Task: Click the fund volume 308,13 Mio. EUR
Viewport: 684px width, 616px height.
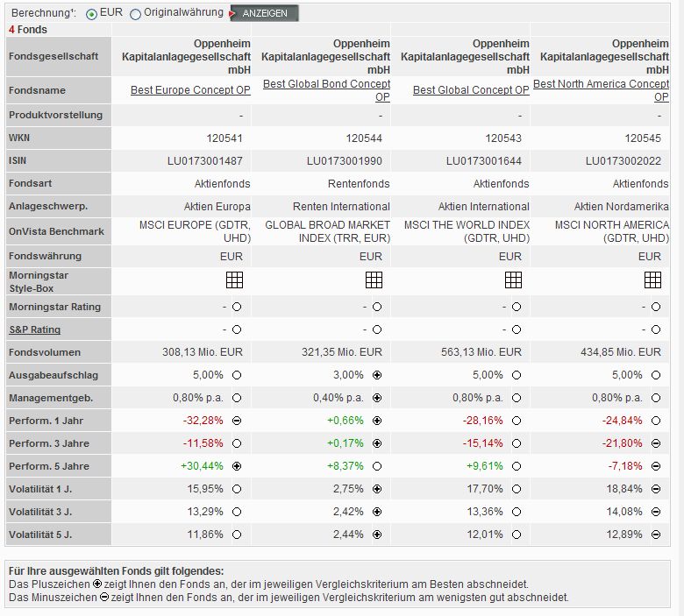Action: (203, 352)
